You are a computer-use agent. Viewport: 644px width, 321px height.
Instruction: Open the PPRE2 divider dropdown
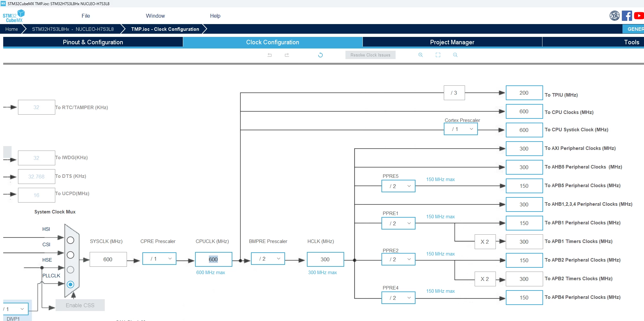click(398, 259)
